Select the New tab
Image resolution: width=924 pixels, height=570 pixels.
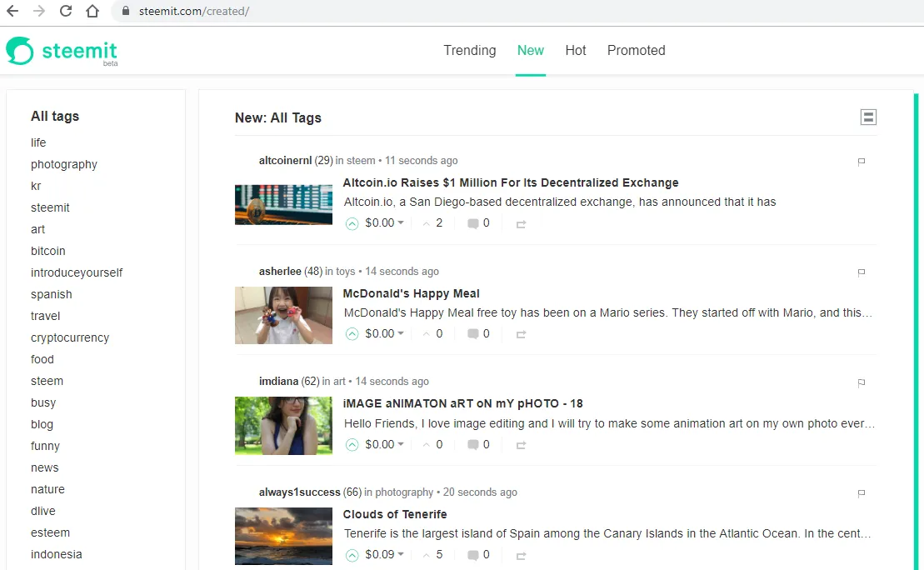coord(531,51)
